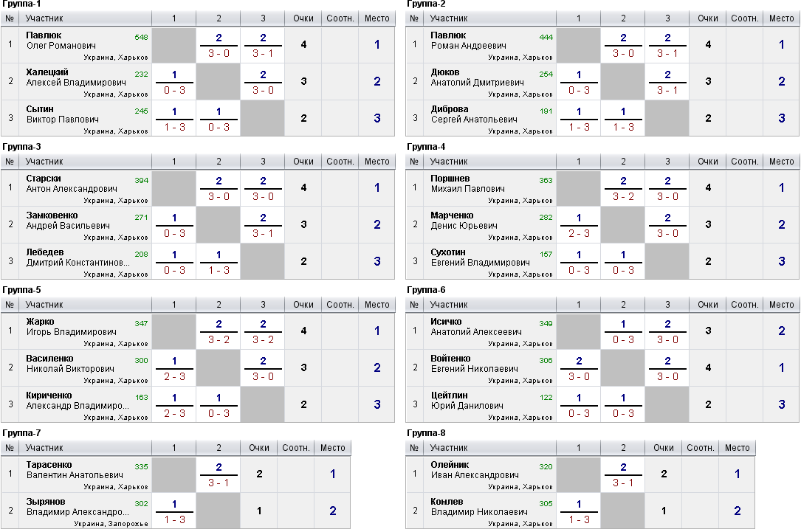This screenshot has height=532, width=801.
Task: Click Олейник Иван Александрович name
Action: coord(475,470)
